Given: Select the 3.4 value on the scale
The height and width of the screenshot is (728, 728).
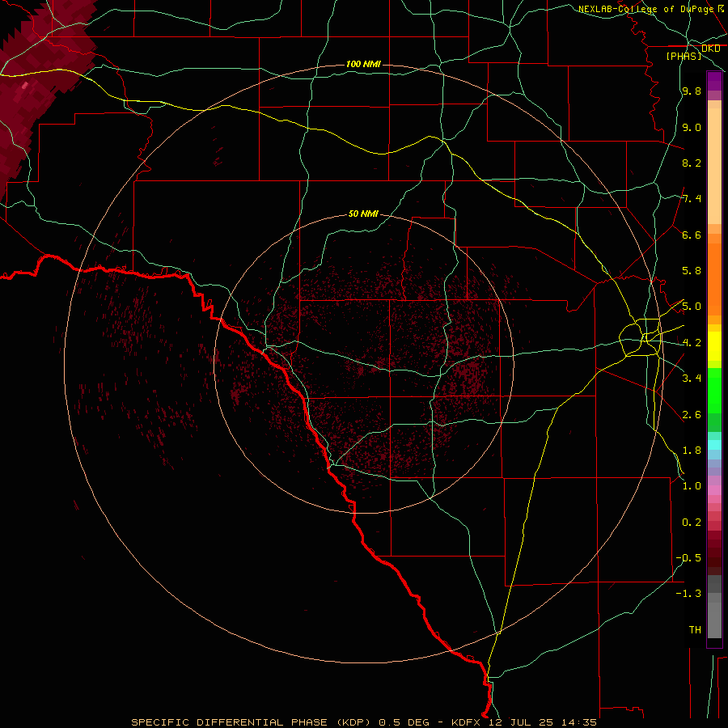Looking at the screenshot, I should (x=692, y=379).
